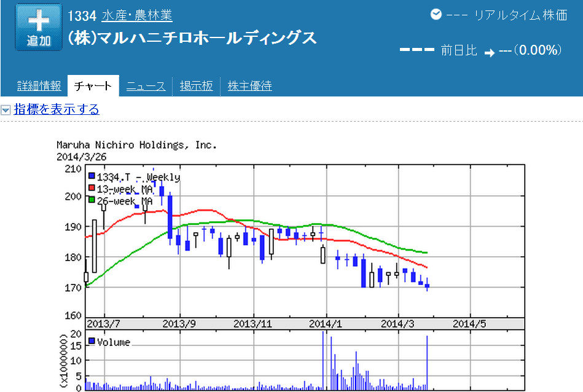This screenshot has width=583, height=392.
Task: Click the blue Volume legend swatch
Action: point(92,340)
